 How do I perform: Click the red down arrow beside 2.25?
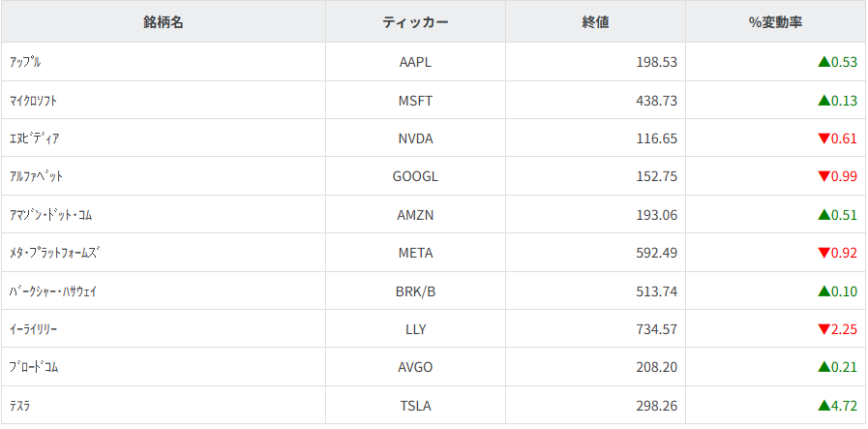[x=823, y=329]
